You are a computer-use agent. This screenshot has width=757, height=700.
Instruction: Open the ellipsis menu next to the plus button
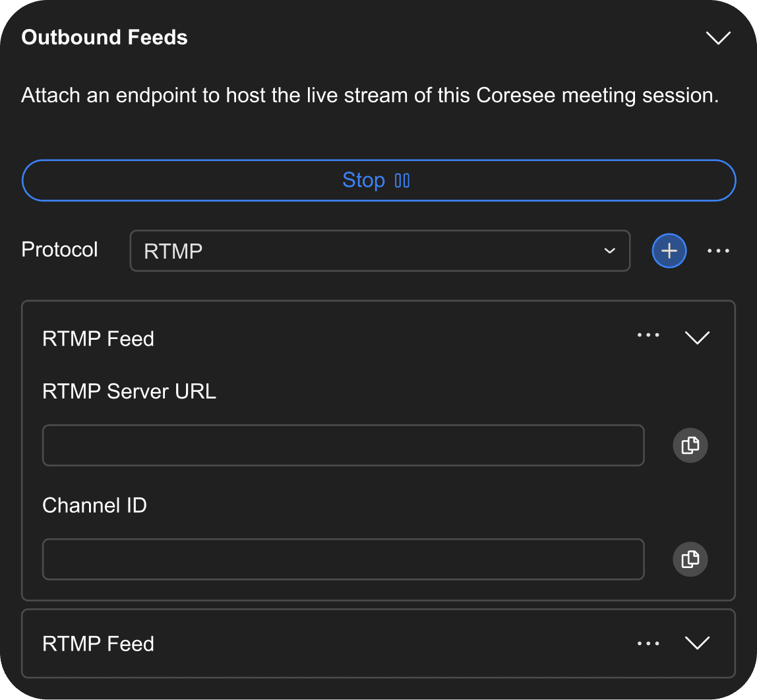[x=718, y=251]
